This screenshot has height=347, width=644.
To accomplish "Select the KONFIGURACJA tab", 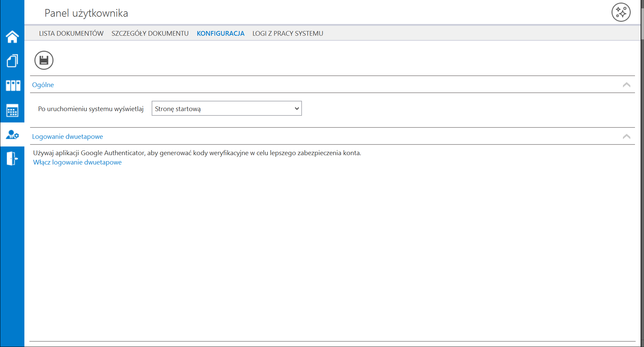I will [x=220, y=33].
